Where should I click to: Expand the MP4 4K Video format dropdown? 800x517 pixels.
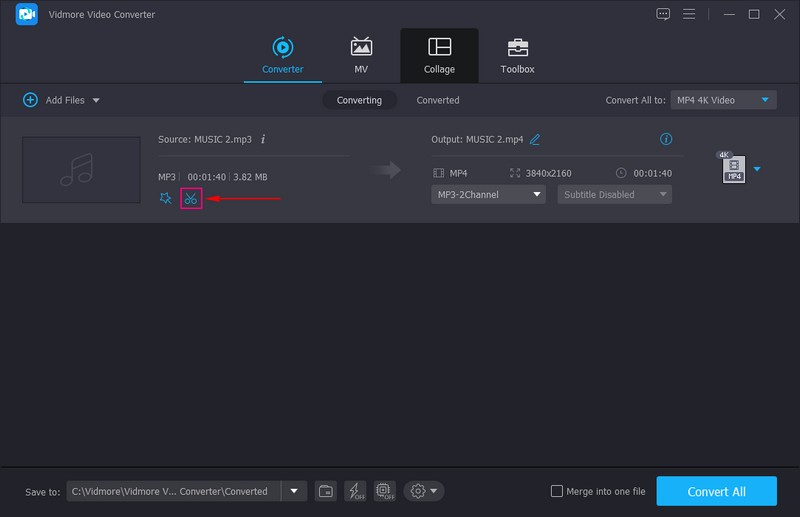pos(766,100)
